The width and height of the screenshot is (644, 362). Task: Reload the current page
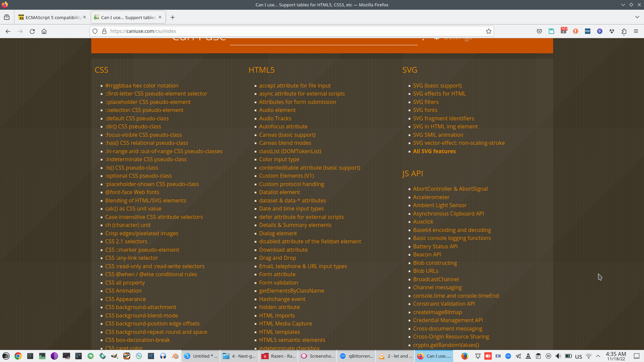click(32, 31)
